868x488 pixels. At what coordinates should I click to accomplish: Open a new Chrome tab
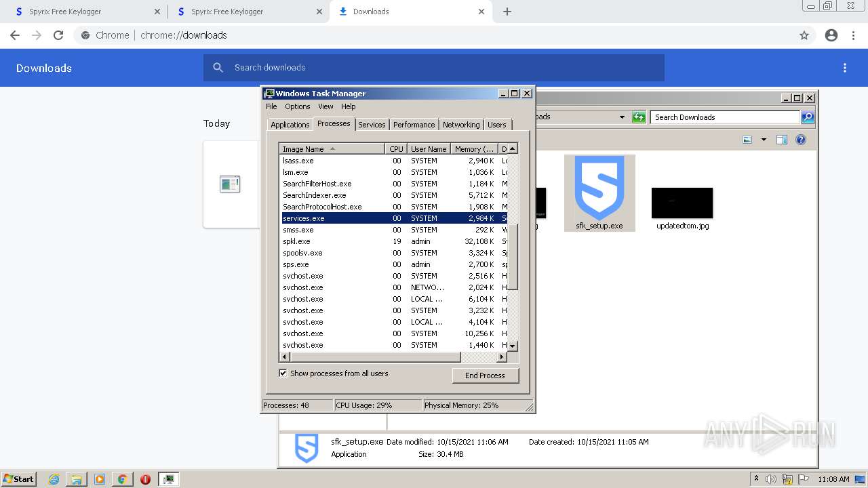pos(507,12)
